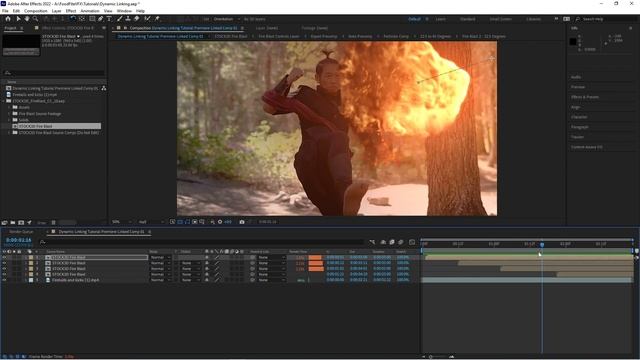Select the Standard workspace

click(467, 19)
